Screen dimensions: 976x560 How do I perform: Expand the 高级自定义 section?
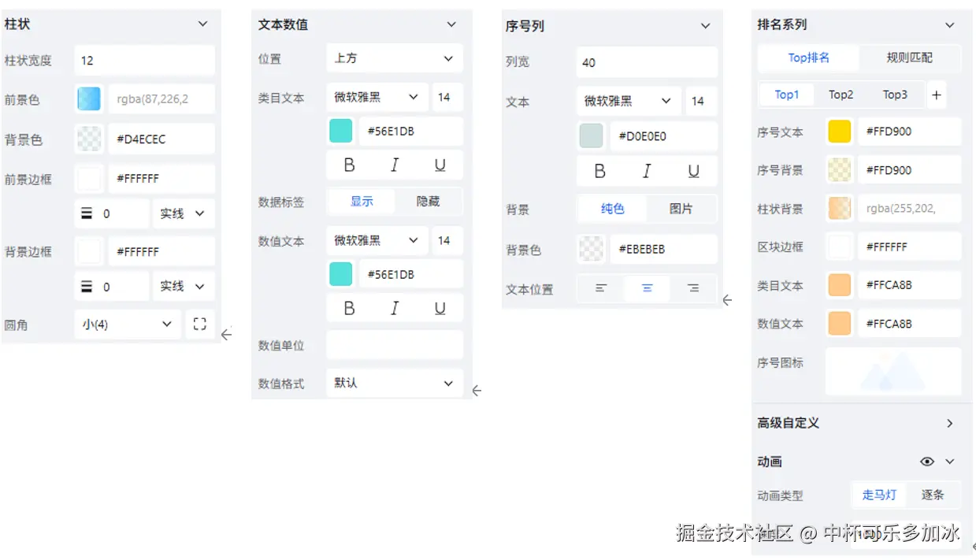[950, 423]
